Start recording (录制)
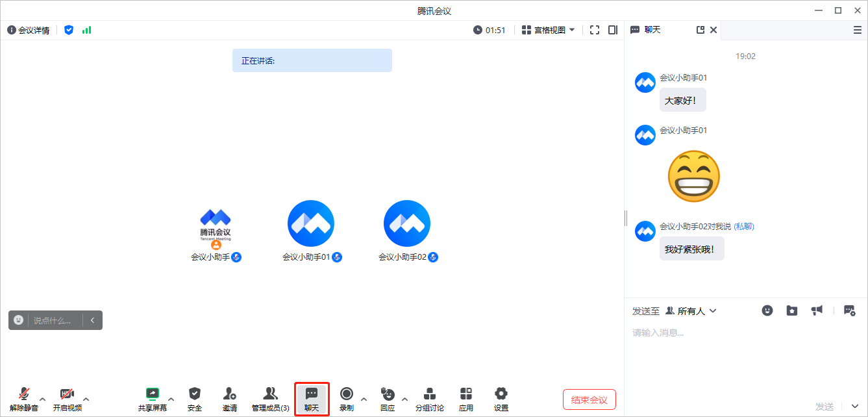 [347, 399]
